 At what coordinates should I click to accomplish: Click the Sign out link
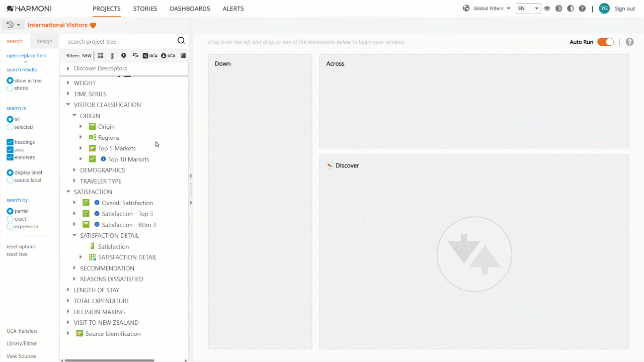click(x=625, y=9)
